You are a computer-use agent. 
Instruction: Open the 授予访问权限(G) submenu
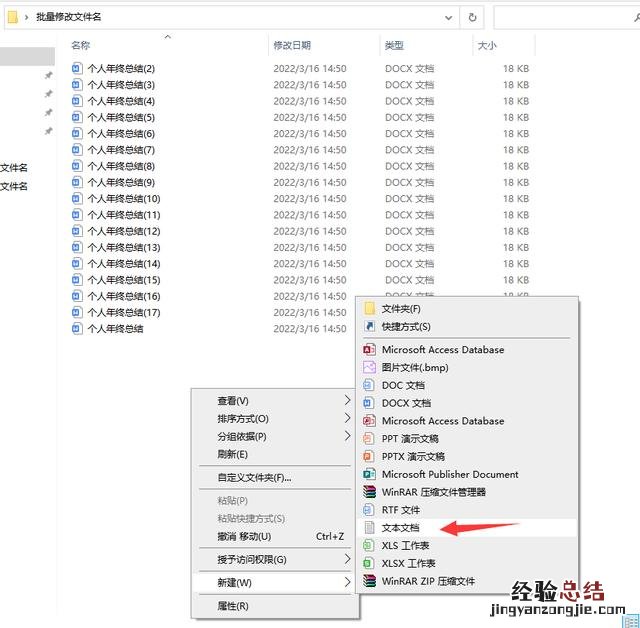[x=275, y=559]
